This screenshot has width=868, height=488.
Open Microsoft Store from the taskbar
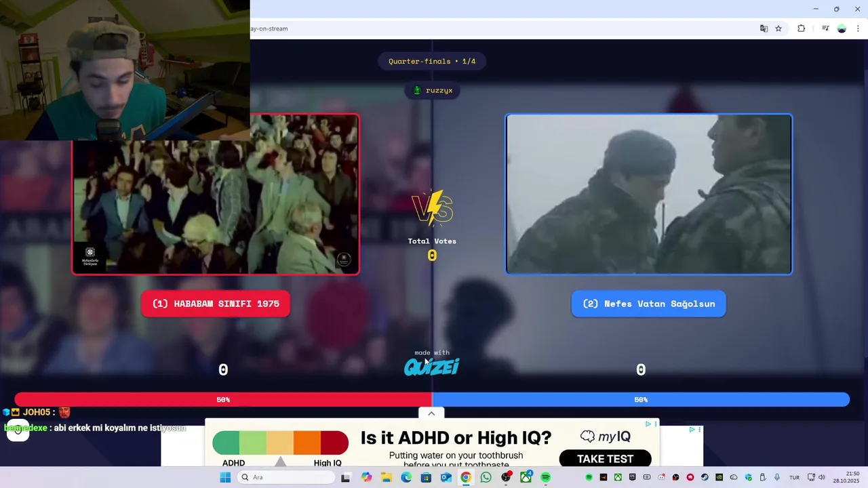pos(426,477)
